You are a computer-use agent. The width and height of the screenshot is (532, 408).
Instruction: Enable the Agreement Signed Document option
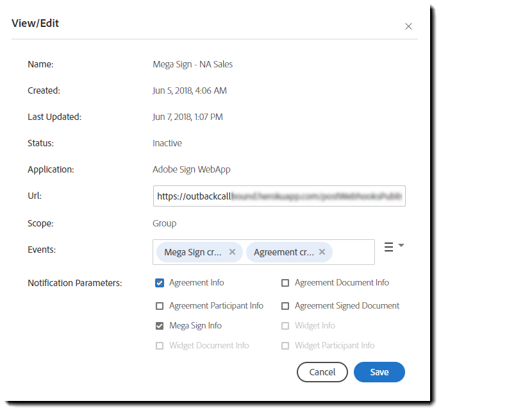(x=285, y=306)
